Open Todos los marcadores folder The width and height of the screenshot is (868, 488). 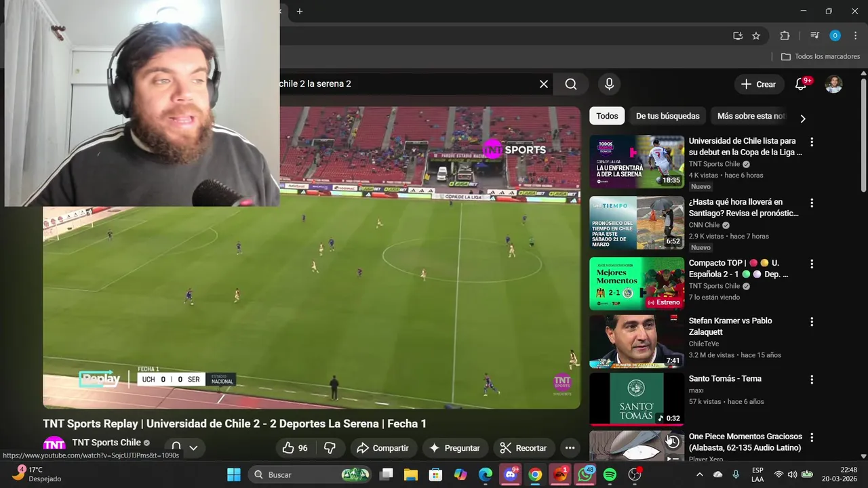pos(821,57)
